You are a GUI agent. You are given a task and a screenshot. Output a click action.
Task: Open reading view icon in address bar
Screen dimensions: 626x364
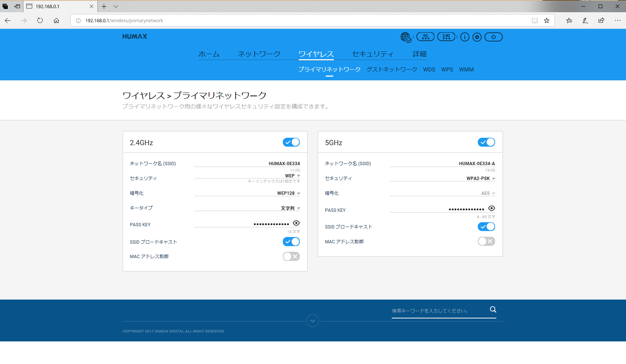(x=535, y=20)
